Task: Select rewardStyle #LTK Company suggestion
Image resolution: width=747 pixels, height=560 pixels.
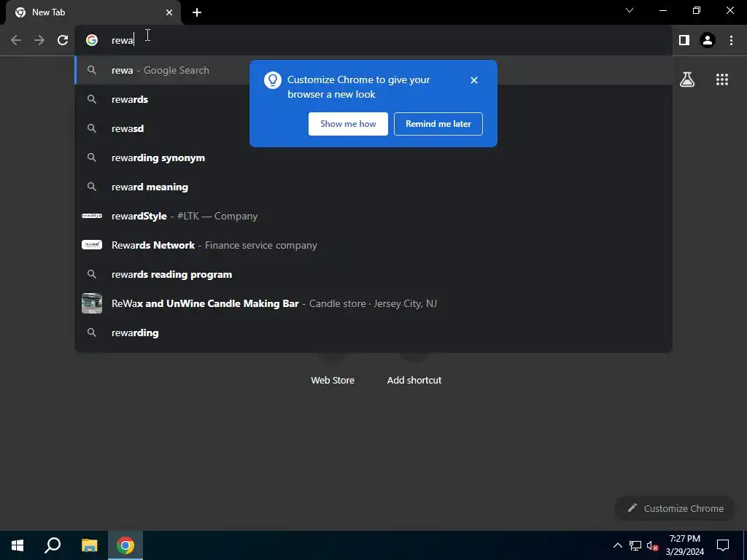Action: pos(373,216)
